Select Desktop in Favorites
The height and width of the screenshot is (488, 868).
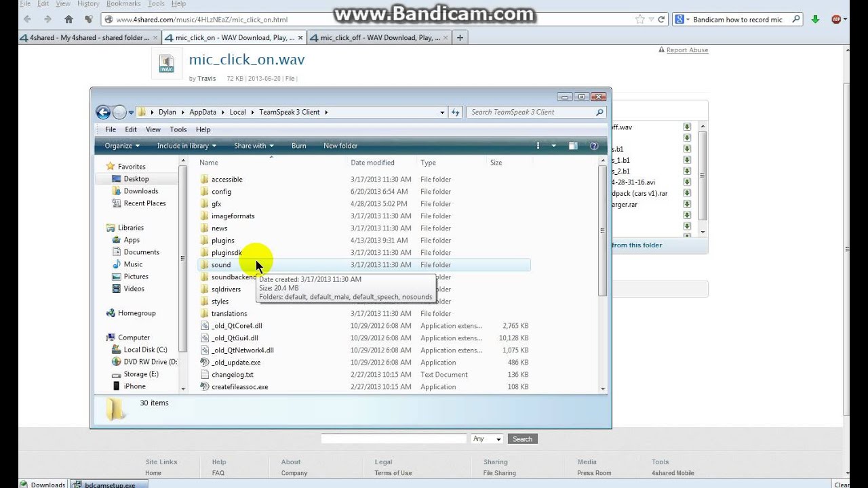pos(136,179)
